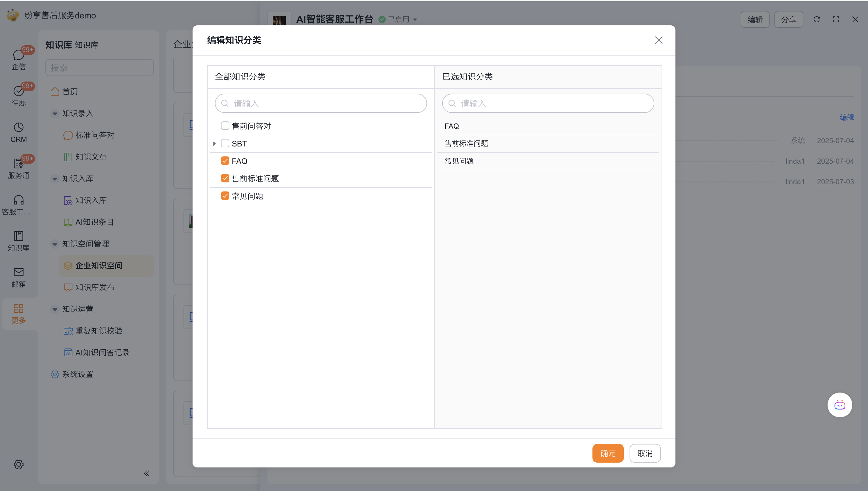Click the 服务通 sidebar icon
Screen dimensions: 868x491
(x=18, y=164)
